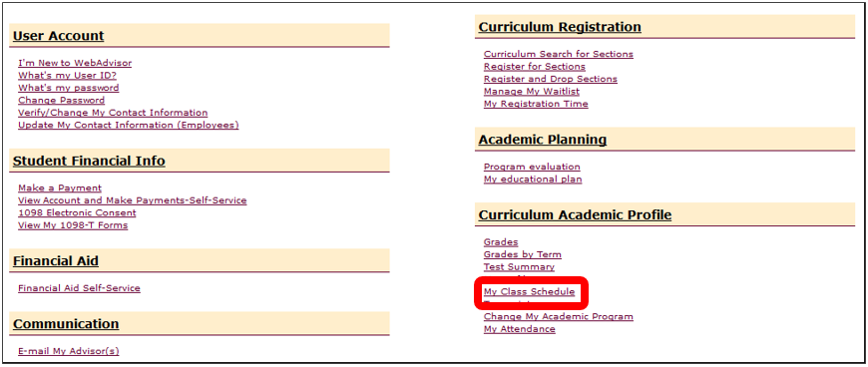The image size is (868, 367).
Task: Open What's my User ID? link
Action: (x=67, y=75)
